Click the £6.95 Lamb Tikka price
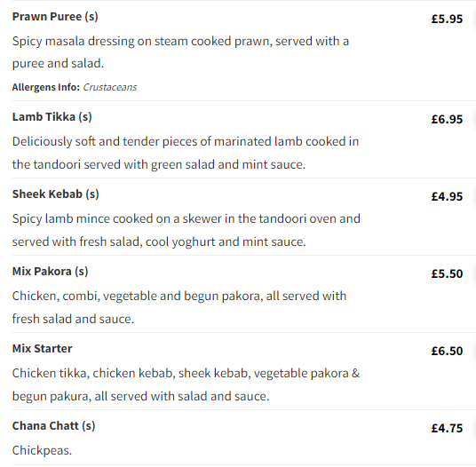Viewport: 476px width, 467px height. (x=447, y=119)
